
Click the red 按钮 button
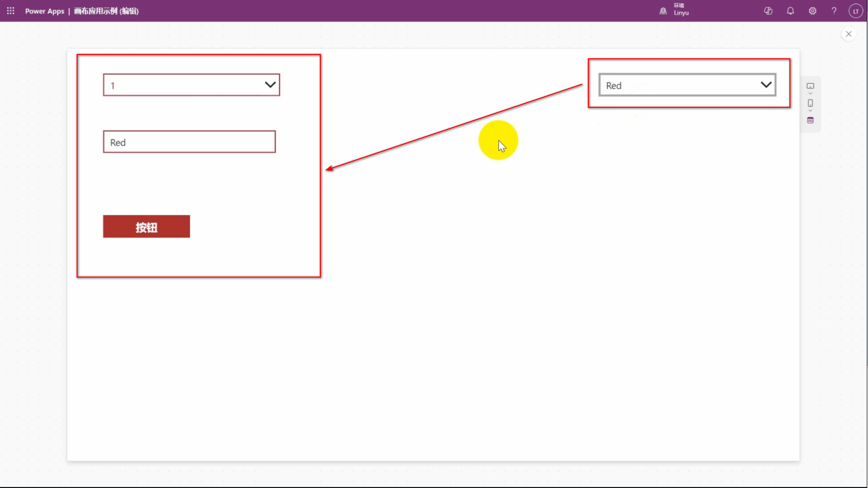tap(146, 227)
